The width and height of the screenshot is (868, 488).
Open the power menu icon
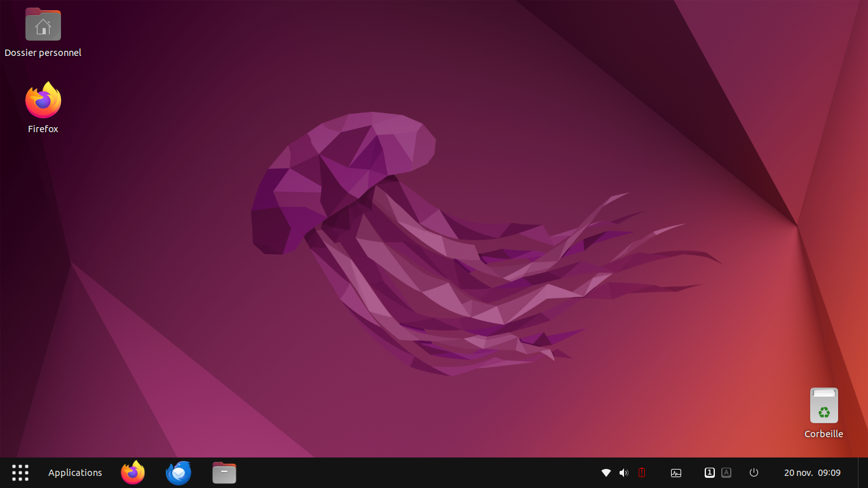click(x=754, y=473)
